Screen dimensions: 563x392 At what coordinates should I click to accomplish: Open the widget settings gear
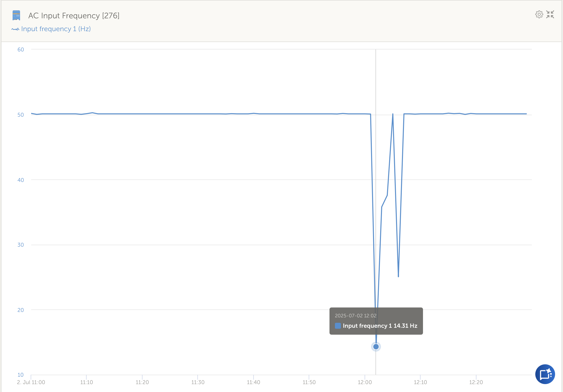pos(539,15)
